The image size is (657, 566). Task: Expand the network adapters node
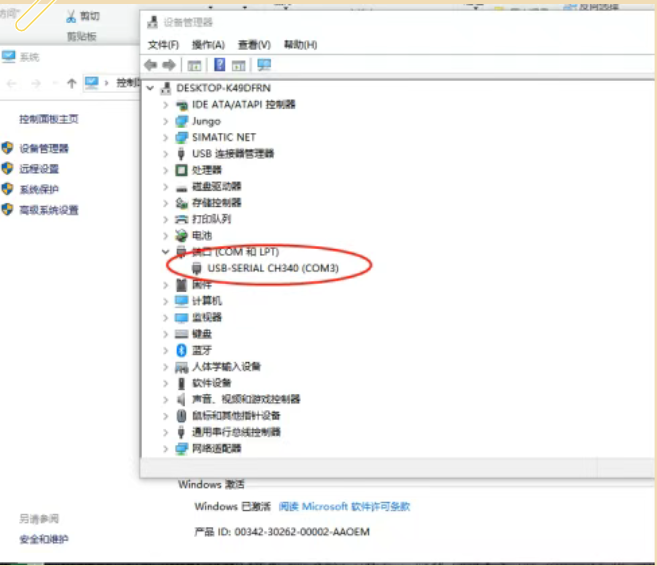tap(166, 449)
